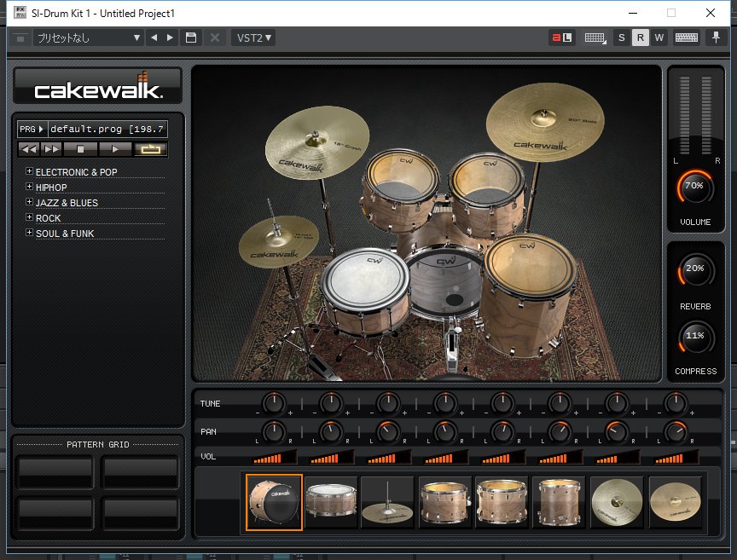Select the hi-hat pad icon
Viewport: 737px width, 560px height.
(x=388, y=503)
